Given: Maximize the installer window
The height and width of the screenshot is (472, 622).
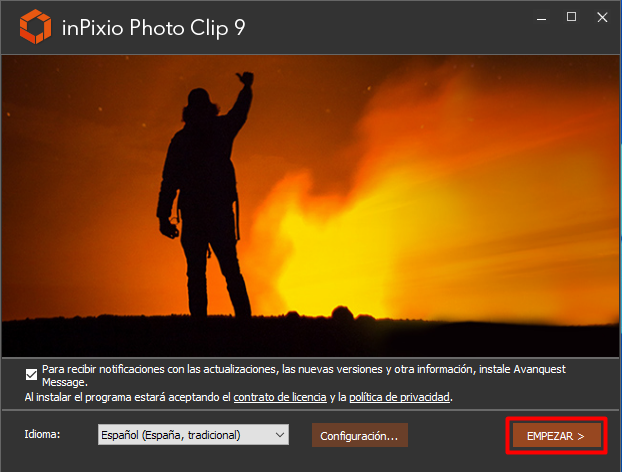Looking at the screenshot, I should point(571,17).
